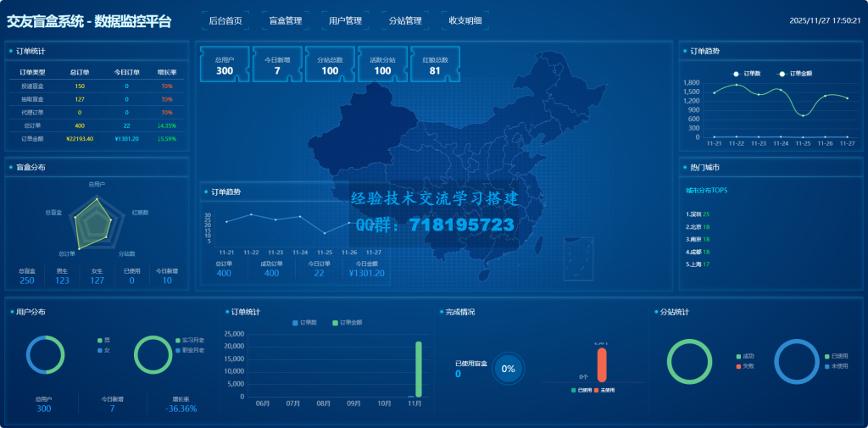
Task: Click city ranking 2.北京 18
Action: point(698,226)
